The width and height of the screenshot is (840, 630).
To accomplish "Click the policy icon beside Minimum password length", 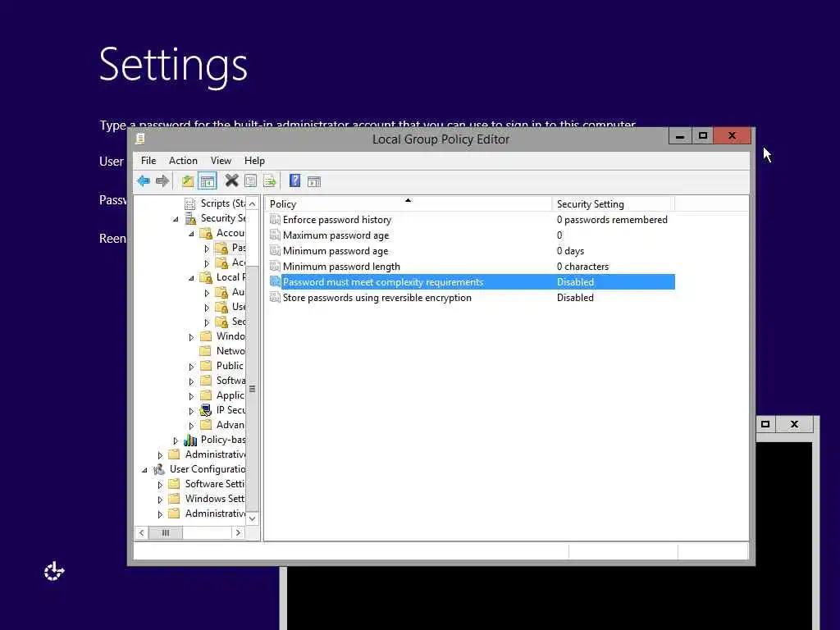I will coord(275,267).
